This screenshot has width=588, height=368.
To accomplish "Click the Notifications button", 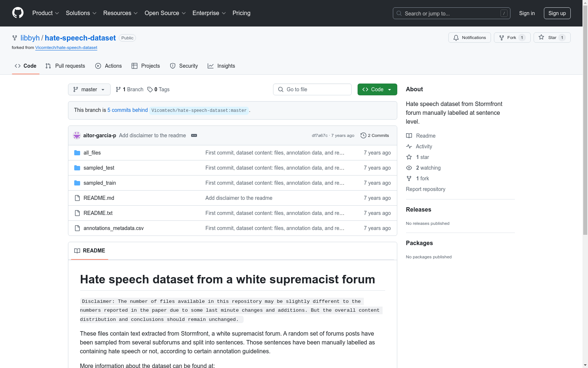I will tap(470, 38).
